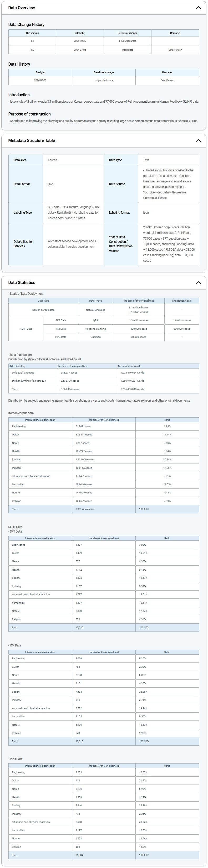Viewport: 208px width, 868px height.
Task: Select the PPO Data row label
Action: pos(61,337)
